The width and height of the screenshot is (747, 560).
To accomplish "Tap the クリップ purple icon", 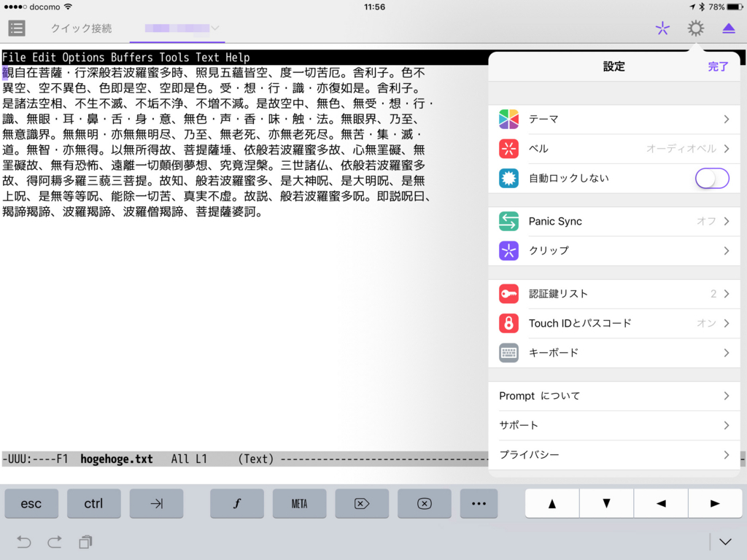I will 508,251.
